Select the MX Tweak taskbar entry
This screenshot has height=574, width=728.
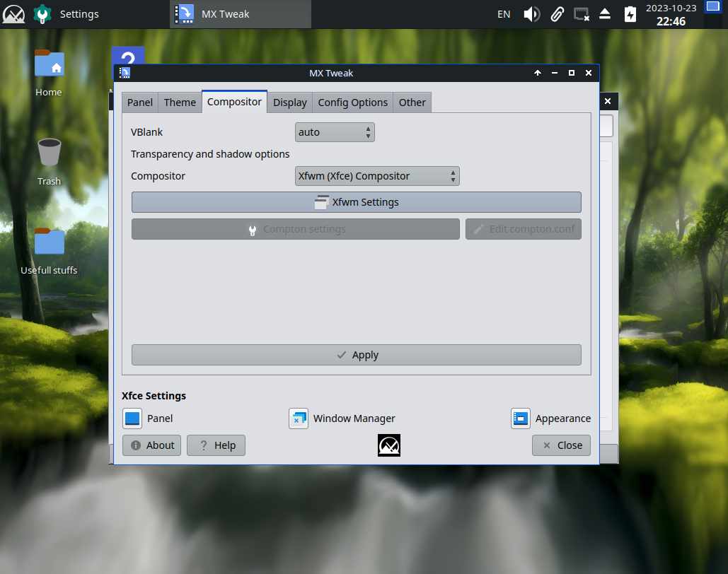pyautogui.click(x=240, y=14)
